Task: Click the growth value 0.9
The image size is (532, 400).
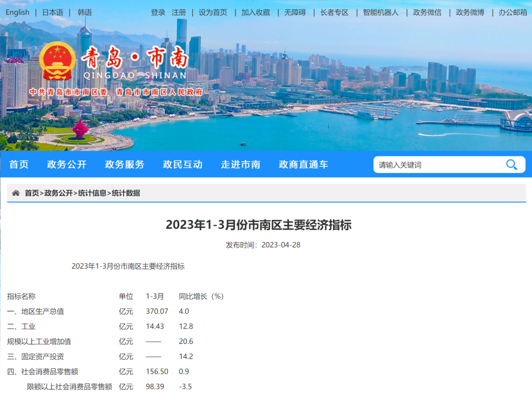Action: (x=184, y=371)
